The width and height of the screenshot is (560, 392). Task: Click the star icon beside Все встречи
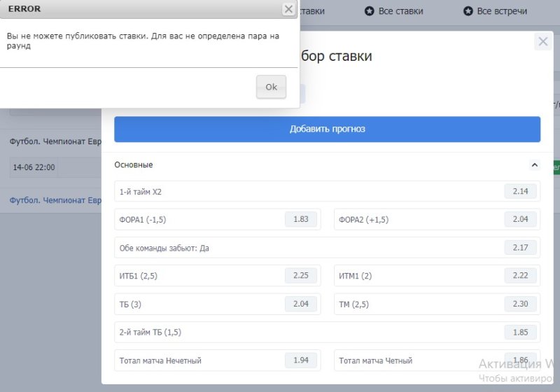tap(468, 11)
